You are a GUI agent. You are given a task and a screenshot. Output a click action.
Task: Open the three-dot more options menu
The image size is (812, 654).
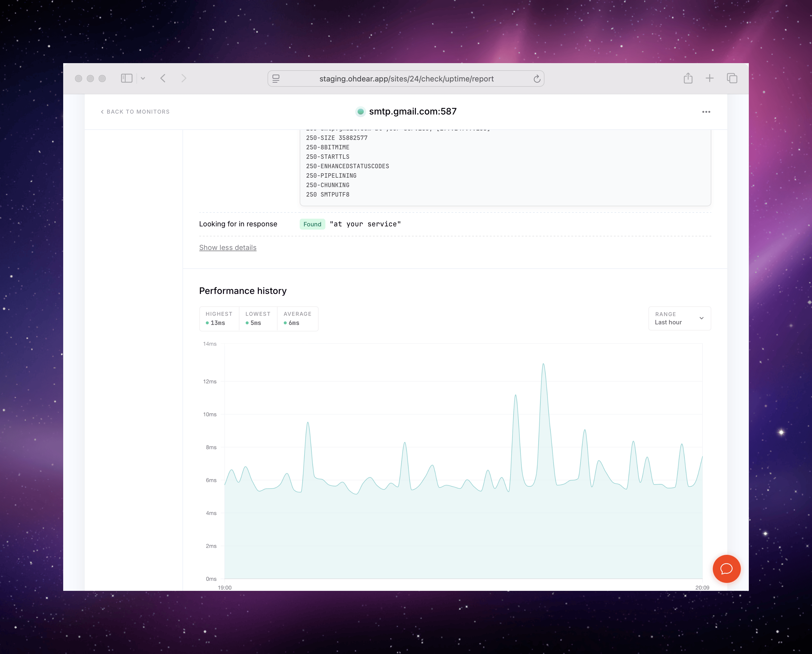point(706,112)
